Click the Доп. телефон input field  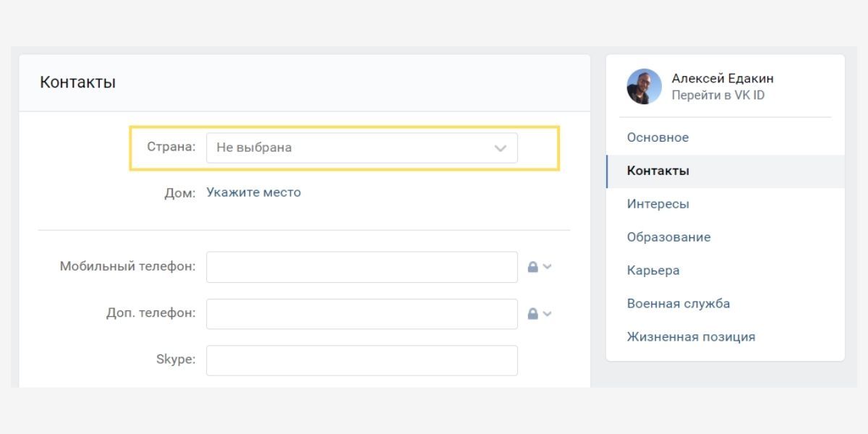pos(362,314)
